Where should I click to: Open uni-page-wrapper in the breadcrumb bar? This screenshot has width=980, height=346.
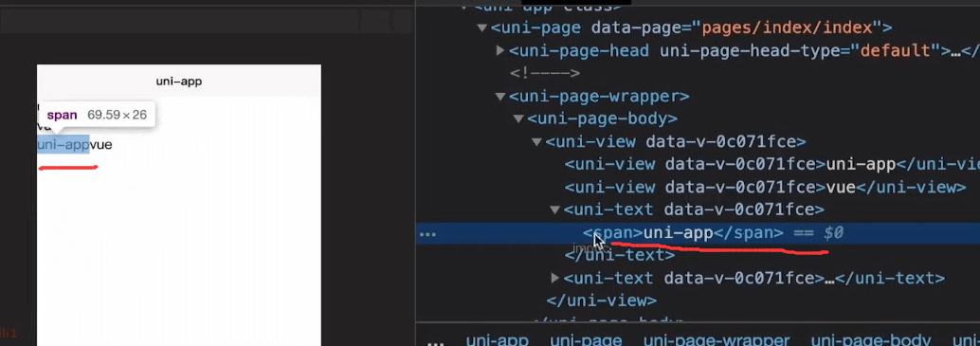[717, 340]
